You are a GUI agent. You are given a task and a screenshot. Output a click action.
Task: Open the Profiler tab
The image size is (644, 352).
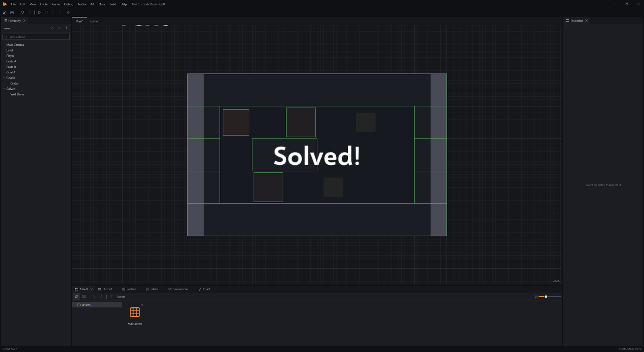pyautogui.click(x=129, y=289)
